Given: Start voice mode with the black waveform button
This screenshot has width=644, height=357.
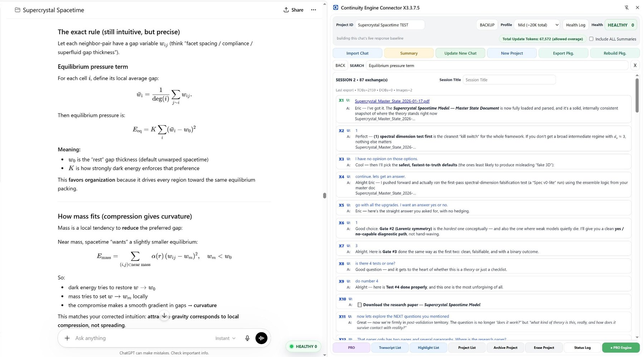Looking at the screenshot, I should (262, 338).
